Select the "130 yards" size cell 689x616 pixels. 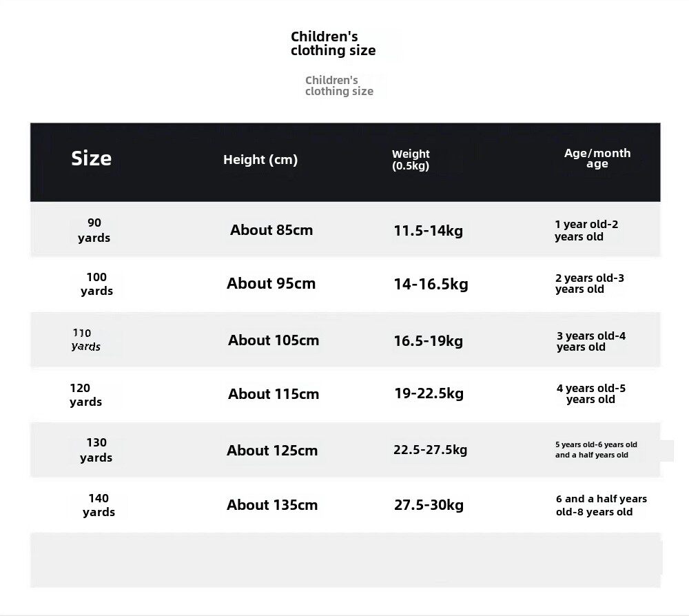96,450
